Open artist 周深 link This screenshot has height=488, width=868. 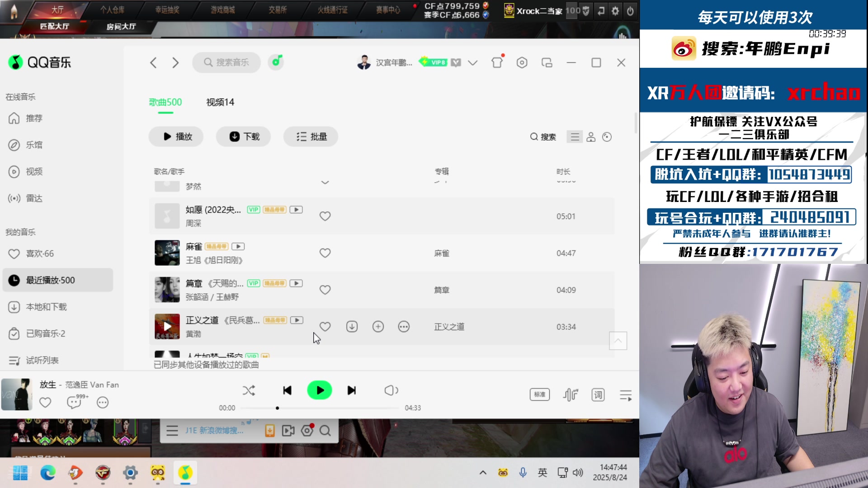[193, 223]
